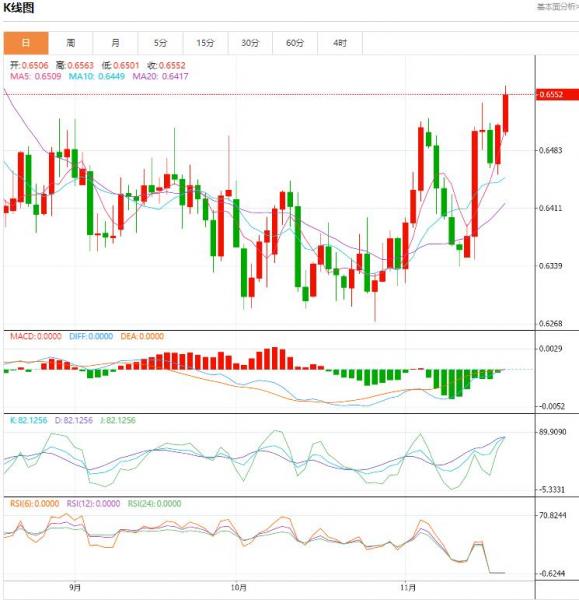Viewport: 579px width, 600px height.
Task: Open the 30分 timeframe tab
Action: 250,43
